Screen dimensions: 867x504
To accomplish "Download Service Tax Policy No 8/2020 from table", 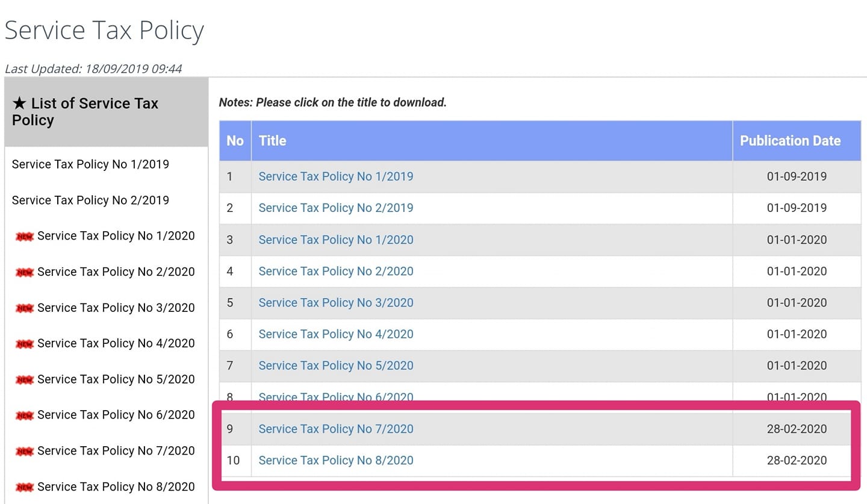I will (336, 460).
